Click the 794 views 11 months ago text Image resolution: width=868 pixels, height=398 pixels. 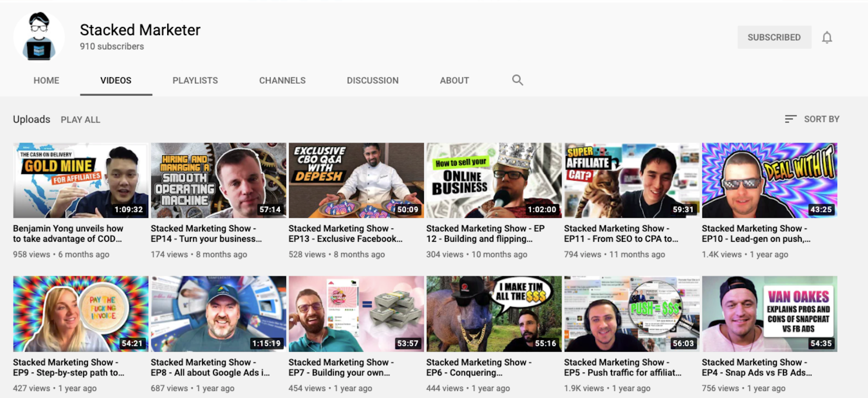point(615,254)
